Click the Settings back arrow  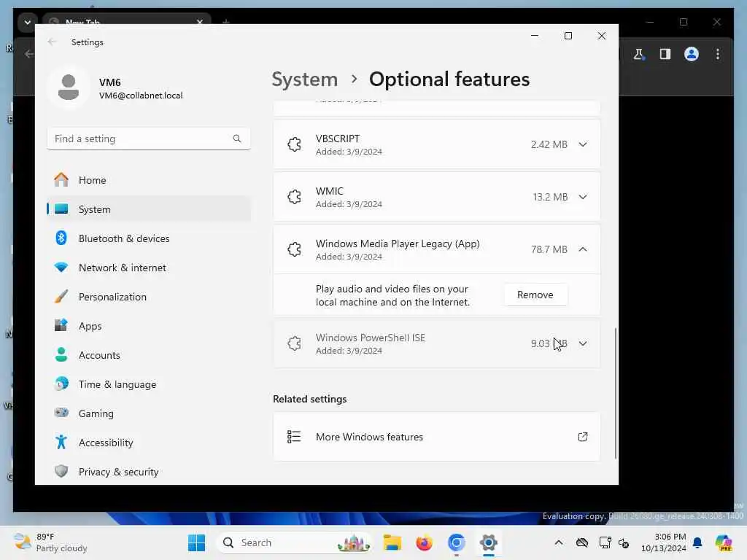(x=52, y=42)
